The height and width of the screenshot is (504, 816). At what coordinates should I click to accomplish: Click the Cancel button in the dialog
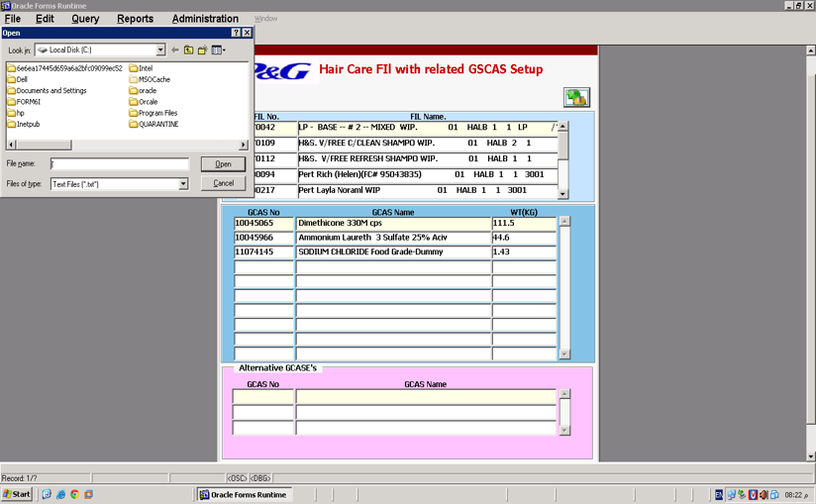[x=223, y=183]
